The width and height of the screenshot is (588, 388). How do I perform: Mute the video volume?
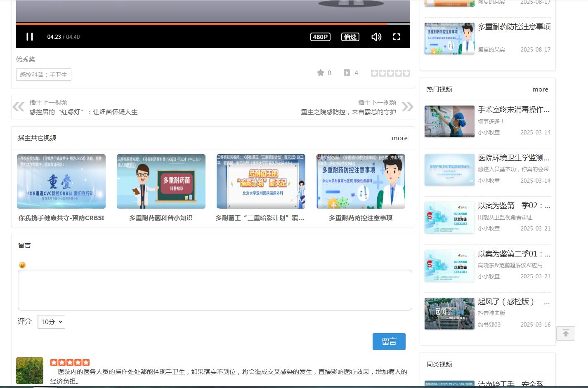[x=376, y=37]
